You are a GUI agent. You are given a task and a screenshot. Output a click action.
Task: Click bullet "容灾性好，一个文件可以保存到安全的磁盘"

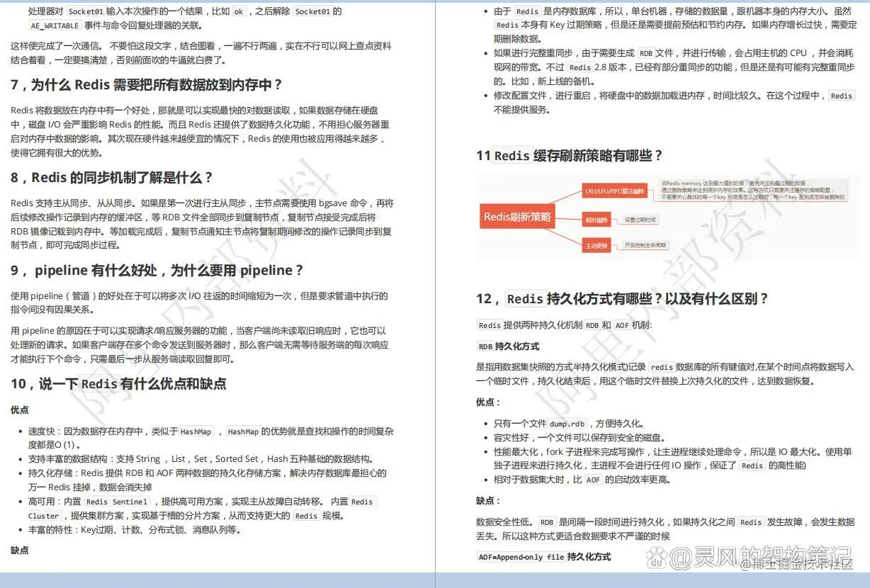coord(582,437)
